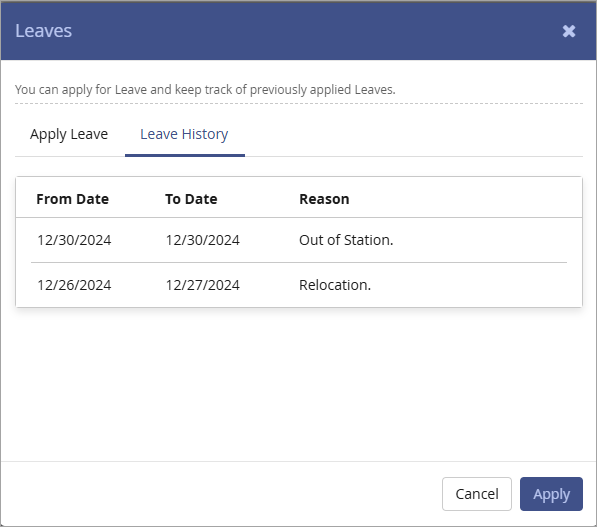Click the leave tracking description text
The image size is (597, 527).
[205, 89]
